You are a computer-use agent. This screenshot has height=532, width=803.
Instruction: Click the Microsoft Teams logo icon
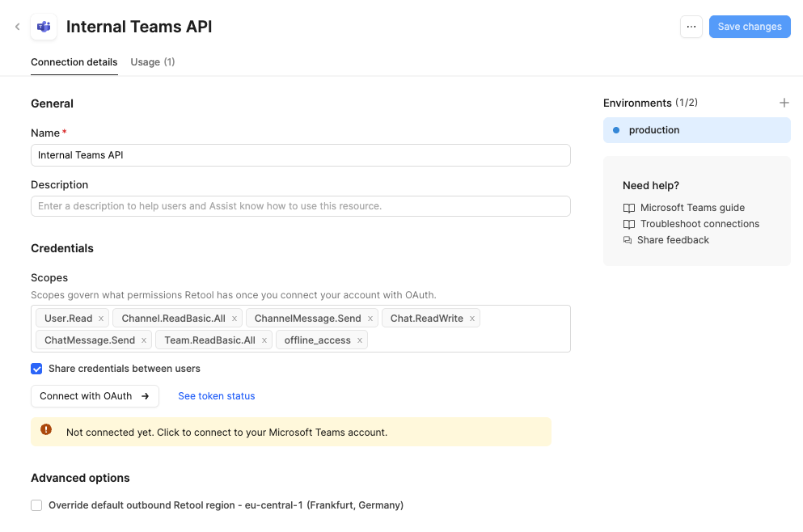click(44, 27)
